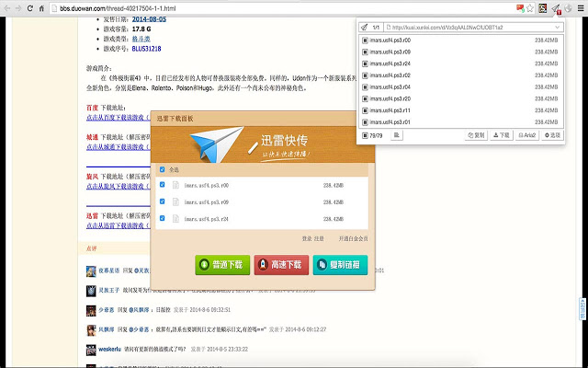This screenshot has height=368, width=588.
Task: Click the teal 复制链接 button
Action: [340, 265]
